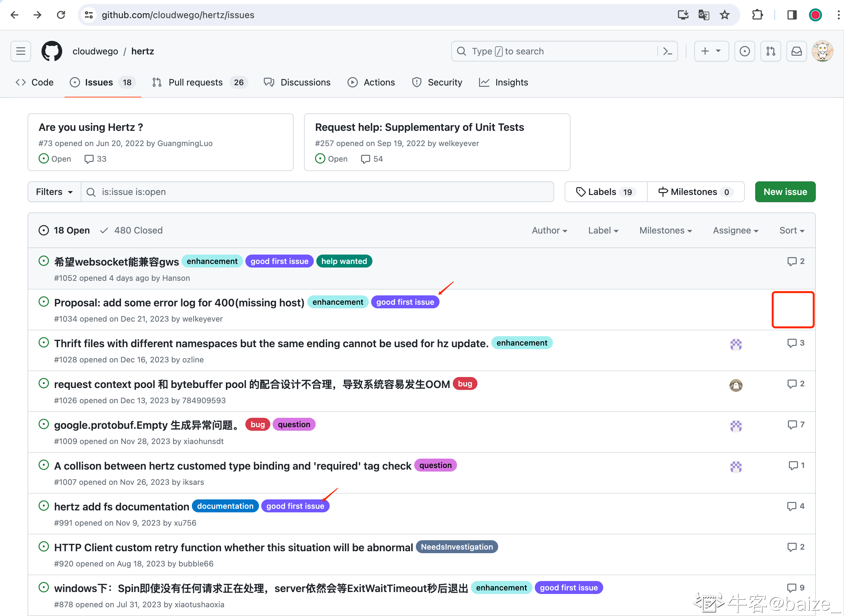844x616 pixels.
Task: Open the Chrome profile avatar
Action: tap(815, 15)
